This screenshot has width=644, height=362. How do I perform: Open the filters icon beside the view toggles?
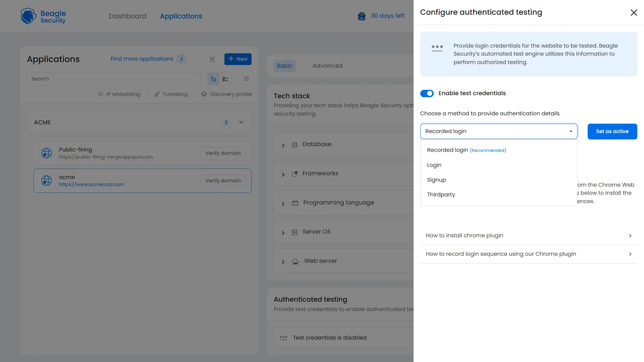247,78
